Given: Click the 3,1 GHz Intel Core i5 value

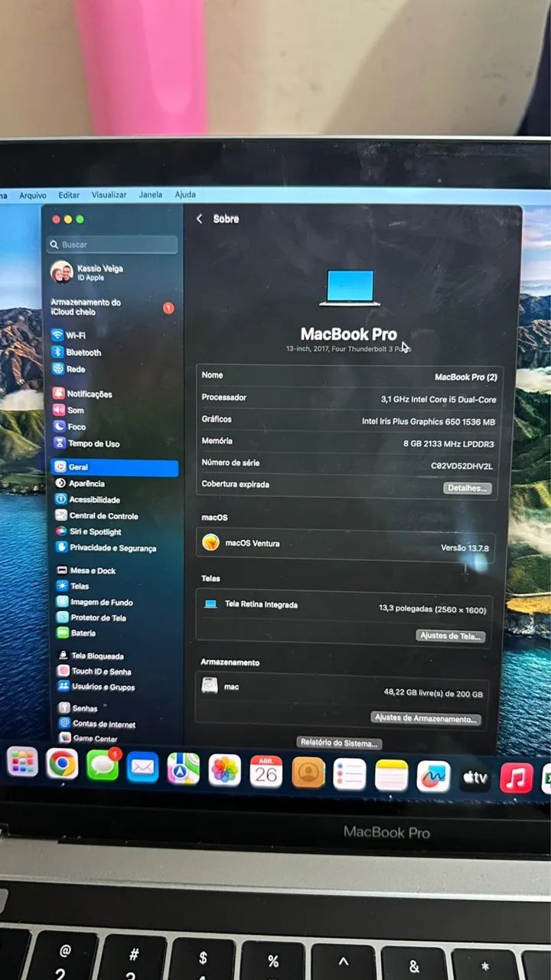Looking at the screenshot, I should click(x=439, y=400).
